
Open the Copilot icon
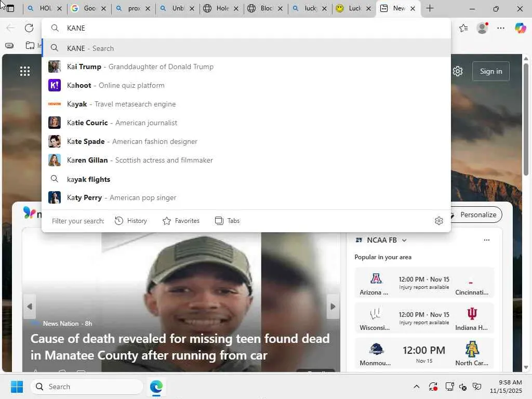tap(520, 28)
